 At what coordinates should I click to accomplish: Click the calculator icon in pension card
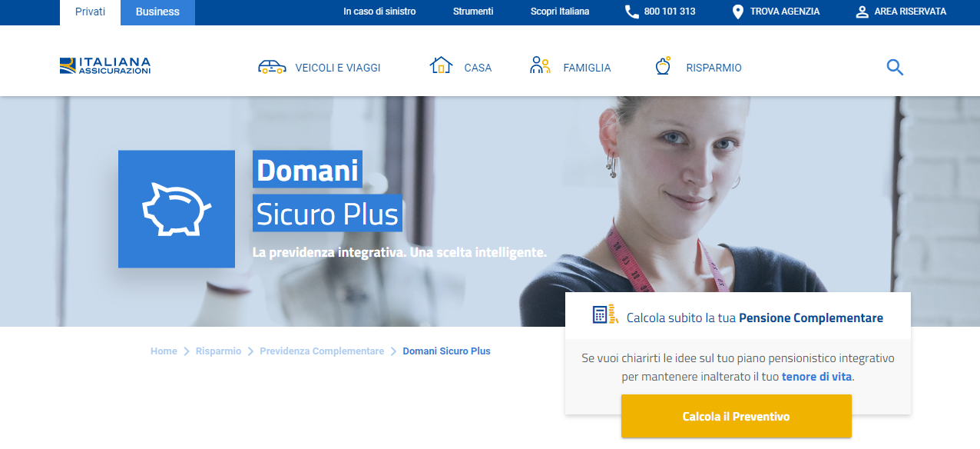(x=604, y=314)
